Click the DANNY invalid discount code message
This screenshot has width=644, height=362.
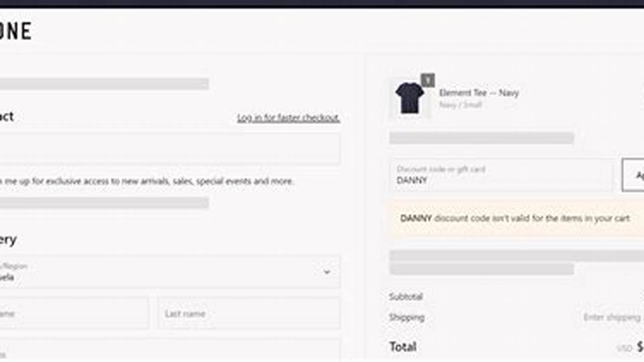pos(515,219)
